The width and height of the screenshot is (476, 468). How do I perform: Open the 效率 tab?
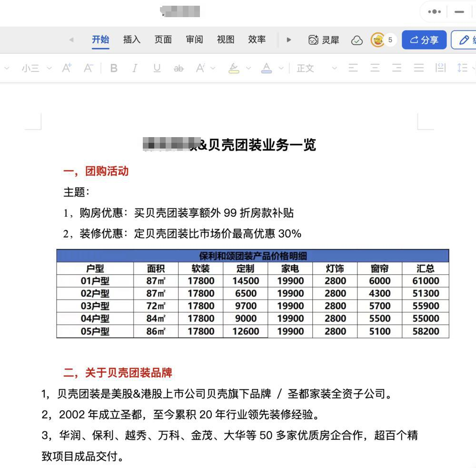point(257,40)
